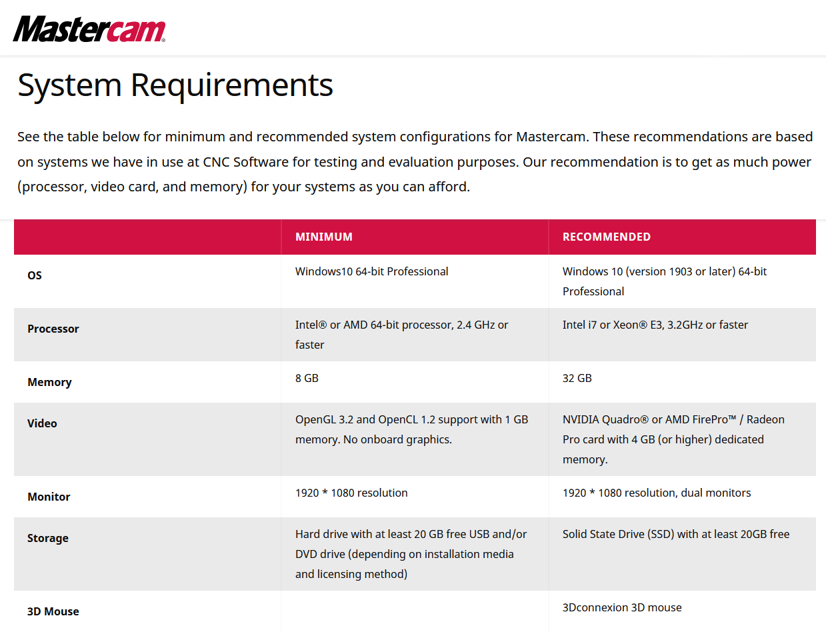
Task: Click the 3Dconnexion 3D mouse cell
Action: coord(621,607)
